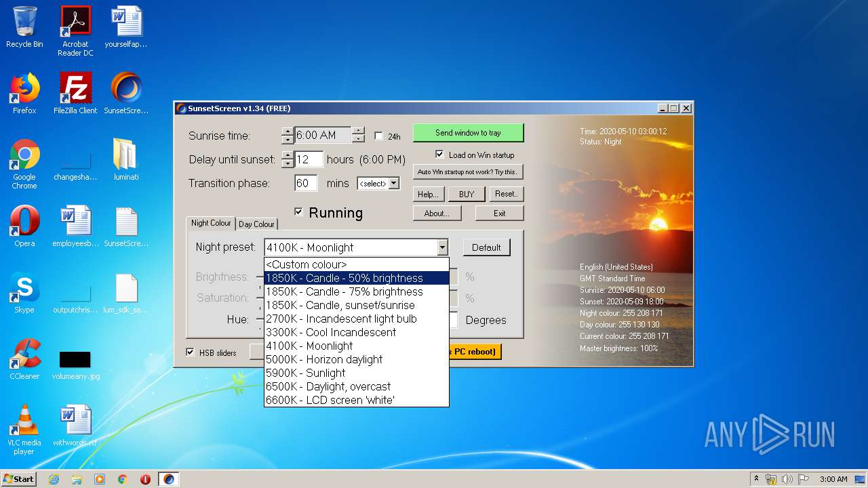
Task: Click the transition minutes input field
Action: (306, 183)
